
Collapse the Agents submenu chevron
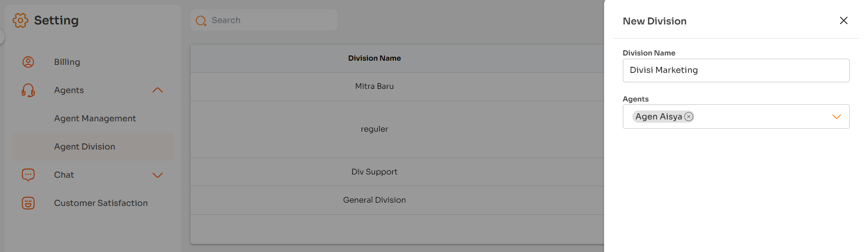tap(158, 90)
